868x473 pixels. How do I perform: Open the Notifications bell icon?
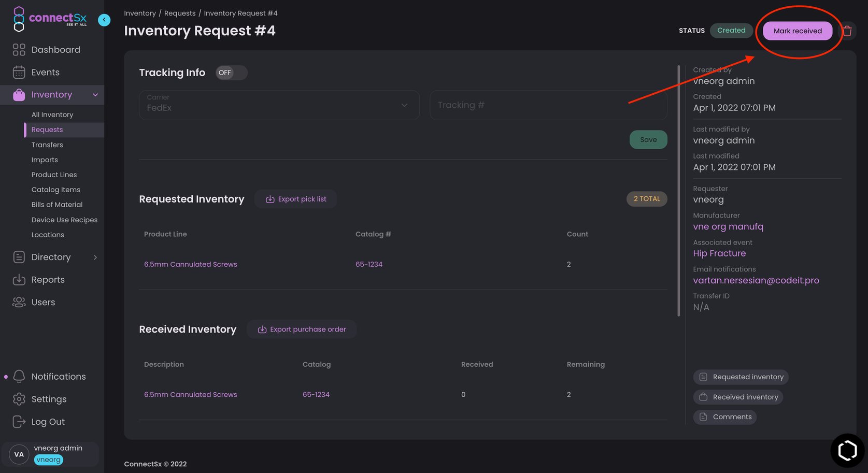19,376
